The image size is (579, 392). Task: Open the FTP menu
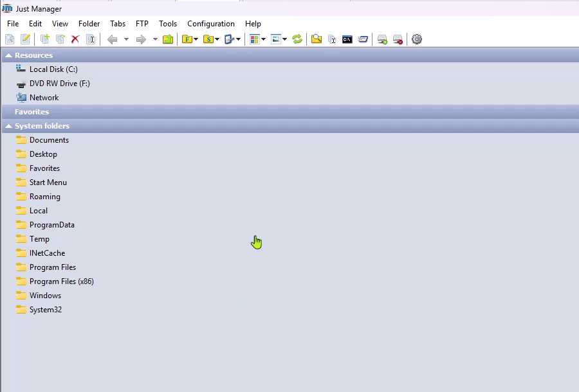tap(142, 24)
